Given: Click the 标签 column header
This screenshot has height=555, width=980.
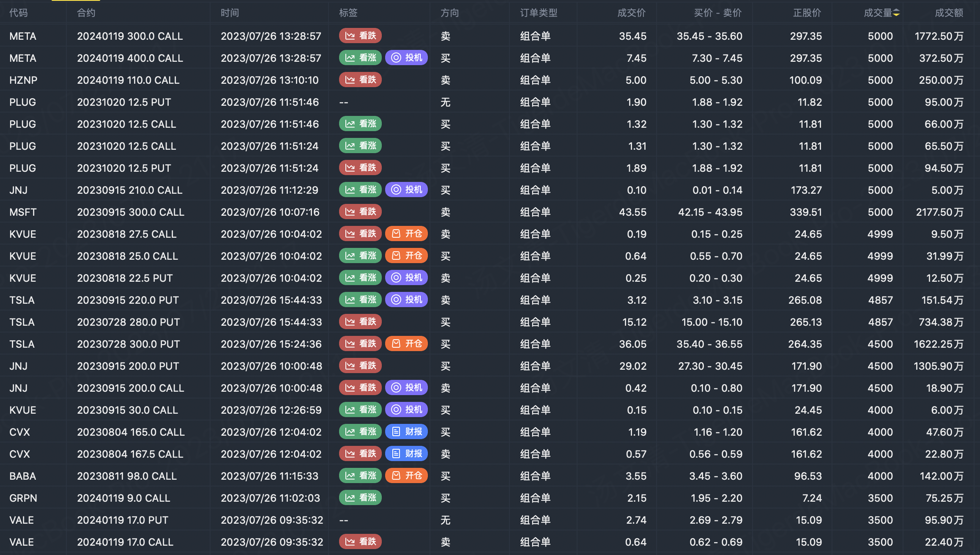Looking at the screenshot, I should pyautogui.click(x=348, y=13).
